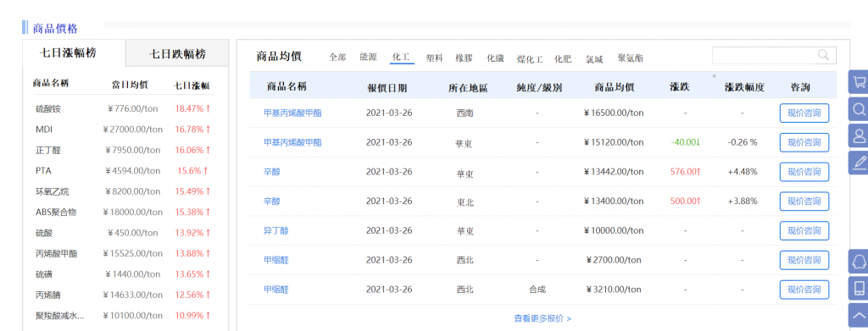Click the 合成 purity cell

(537, 289)
